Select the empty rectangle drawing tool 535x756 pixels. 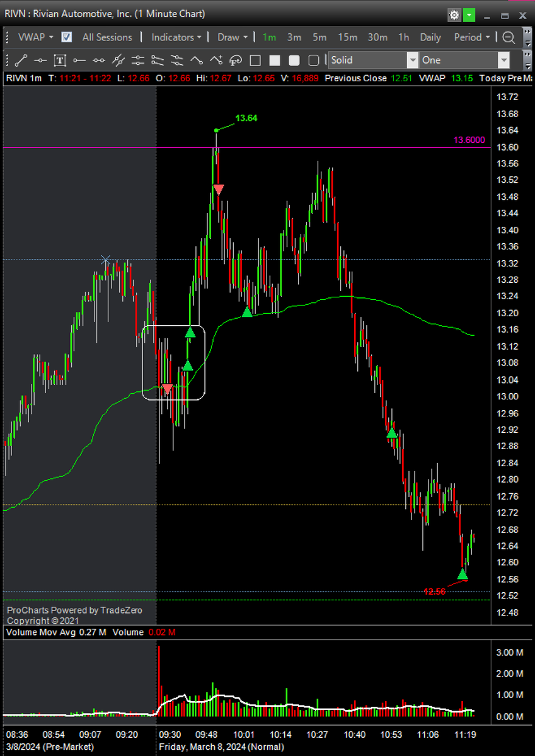(256, 60)
